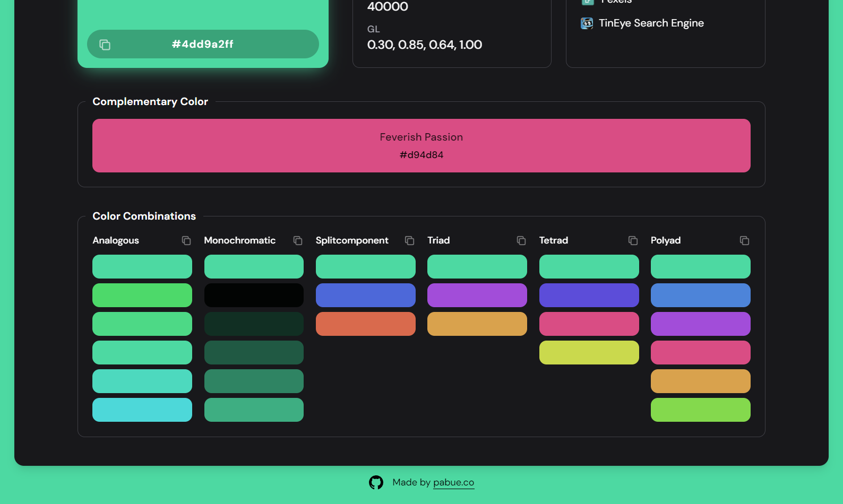Screen dimensions: 843x504
Task: Open the GitHub icon in the footer
Action: [376, 482]
